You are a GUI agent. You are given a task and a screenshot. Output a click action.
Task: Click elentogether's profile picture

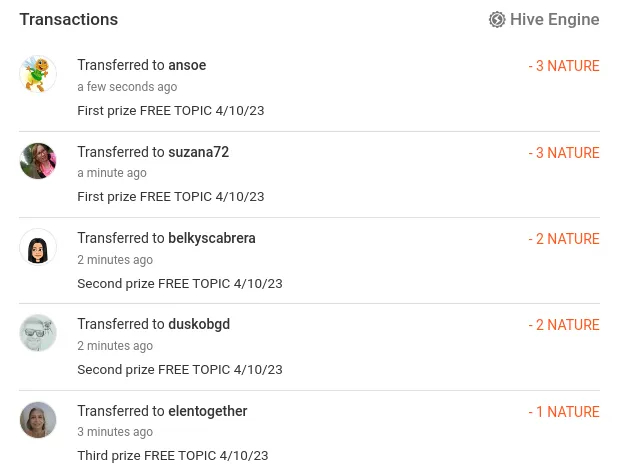click(38, 420)
